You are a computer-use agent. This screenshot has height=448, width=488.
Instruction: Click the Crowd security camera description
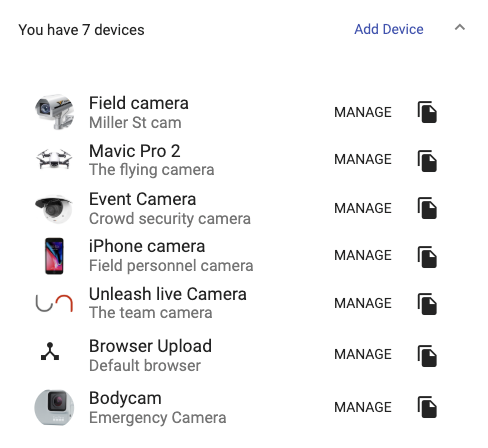tap(170, 219)
